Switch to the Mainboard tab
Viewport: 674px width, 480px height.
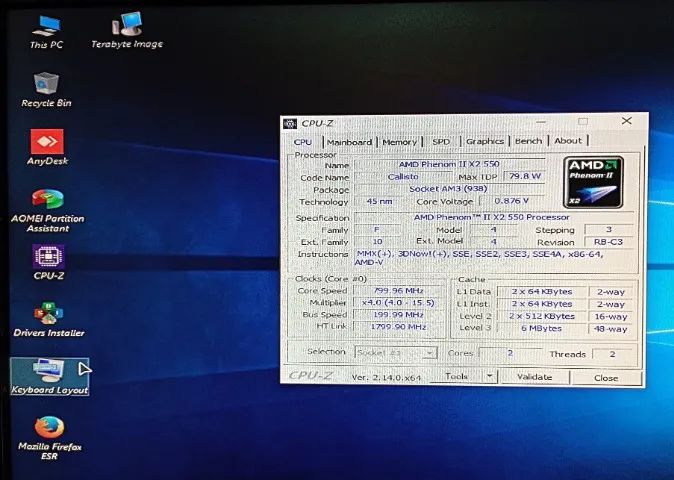coord(349,142)
